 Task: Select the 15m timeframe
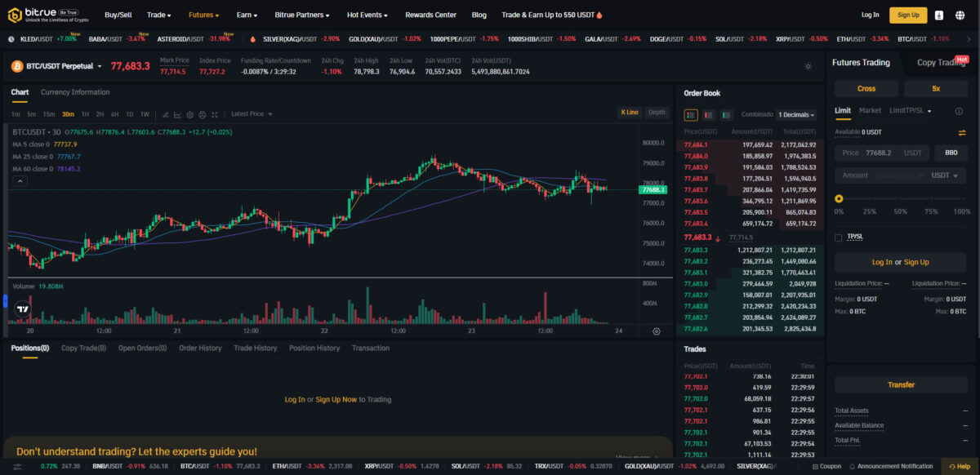tap(49, 114)
